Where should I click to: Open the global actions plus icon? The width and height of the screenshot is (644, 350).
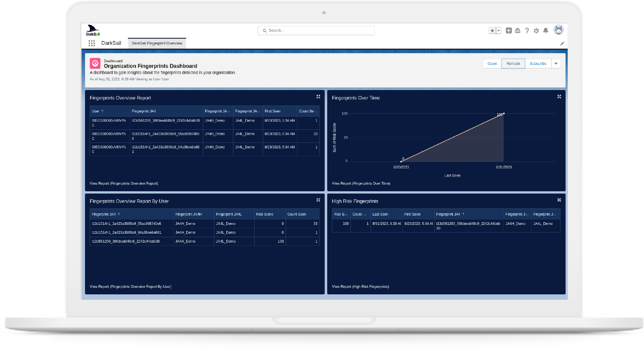(509, 31)
